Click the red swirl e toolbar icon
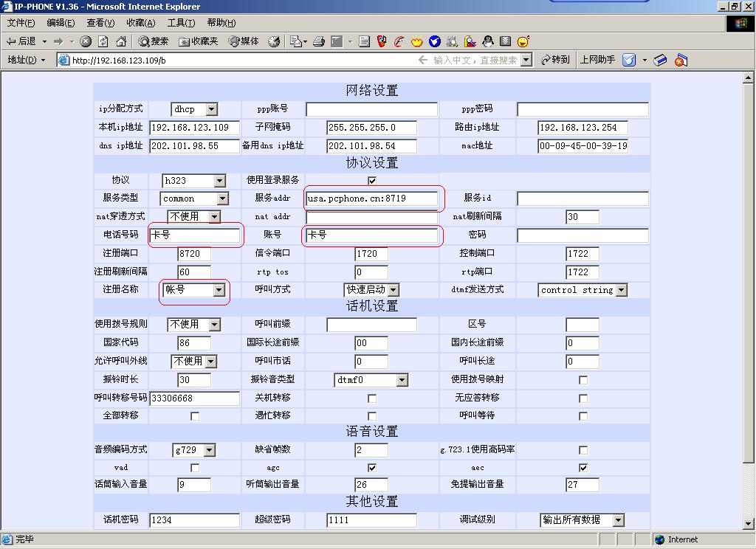756x549 pixels. 399,41
